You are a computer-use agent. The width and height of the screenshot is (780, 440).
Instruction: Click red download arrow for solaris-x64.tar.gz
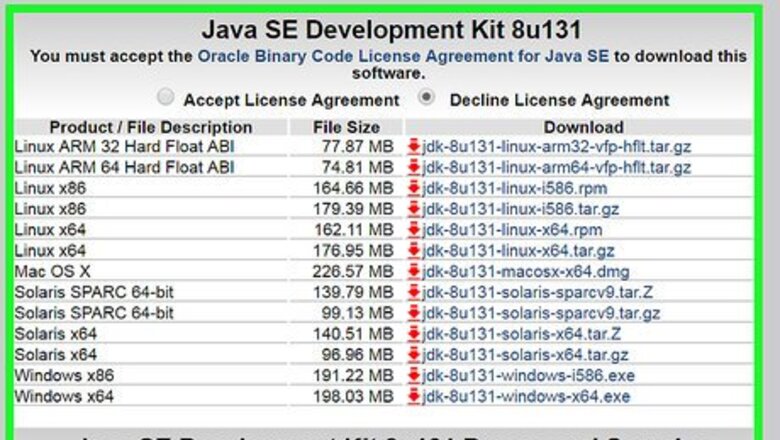[x=414, y=355]
